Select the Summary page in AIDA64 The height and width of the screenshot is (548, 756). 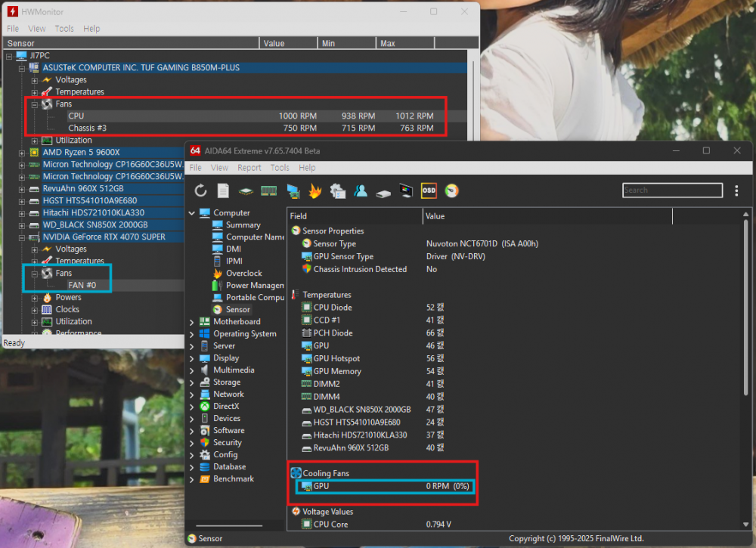[243, 225]
